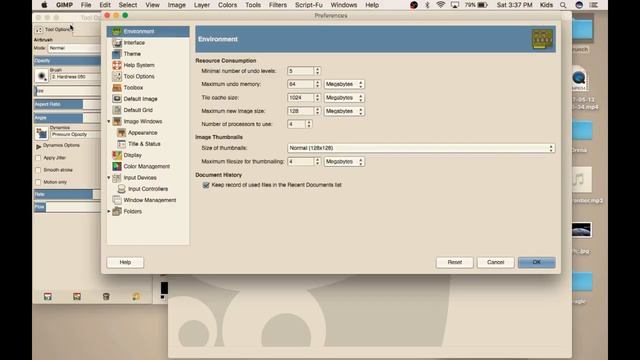Adjust Maximum new image size stepper

coord(317,111)
